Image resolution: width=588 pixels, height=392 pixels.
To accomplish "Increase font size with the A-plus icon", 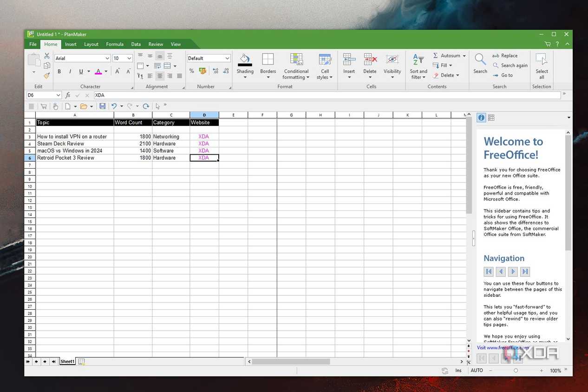I will click(118, 71).
